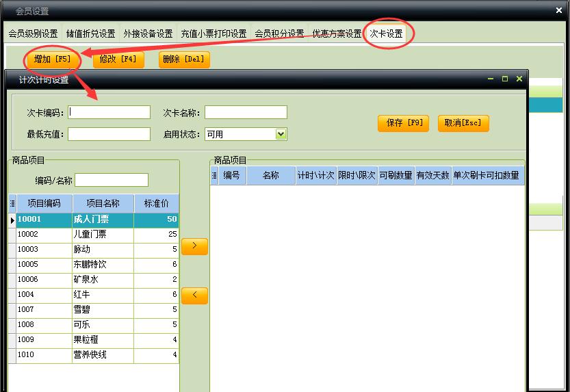Click the 编码/名称 search field
The height and width of the screenshot is (392, 570).
tap(112, 180)
